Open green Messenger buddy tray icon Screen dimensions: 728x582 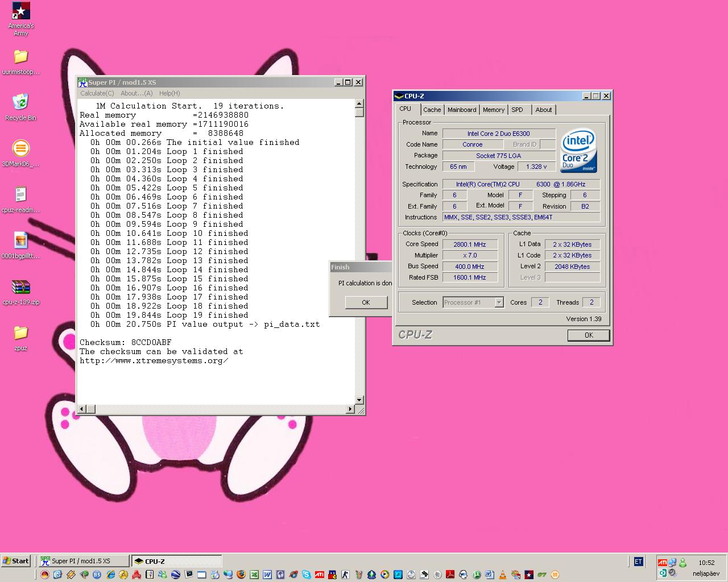pos(683,563)
